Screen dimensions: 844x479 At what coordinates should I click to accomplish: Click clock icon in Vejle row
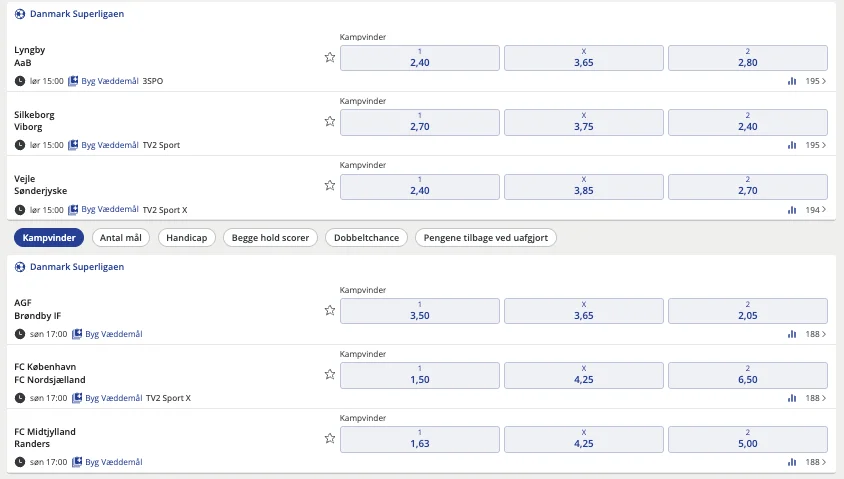pos(20,210)
